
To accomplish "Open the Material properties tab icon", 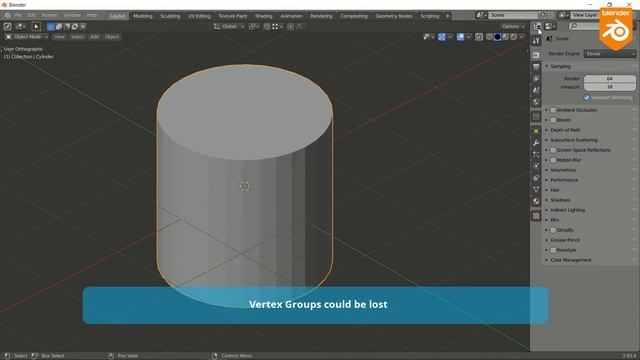I will pyautogui.click(x=536, y=201).
